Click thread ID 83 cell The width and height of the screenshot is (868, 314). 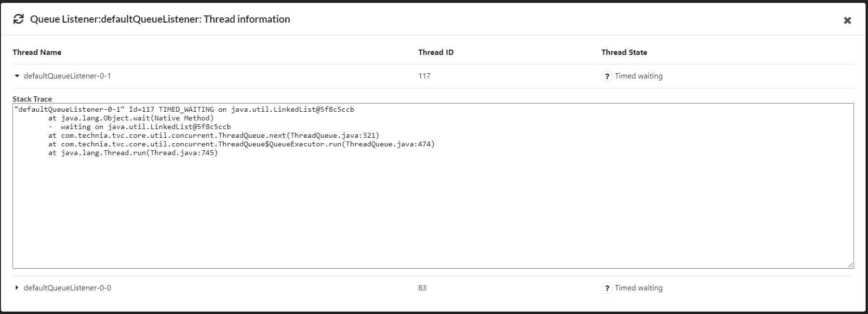click(422, 288)
